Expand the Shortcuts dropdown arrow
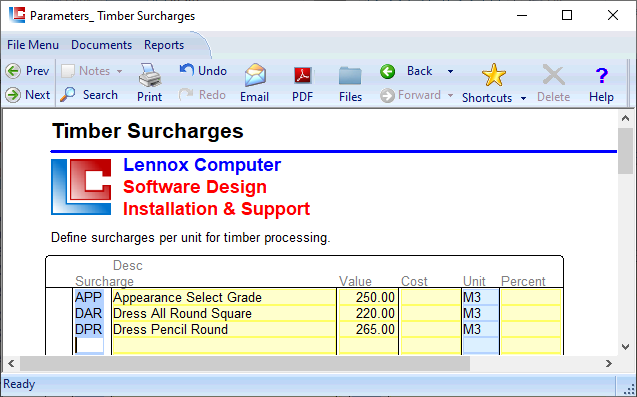This screenshot has height=397, width=637. [523, 98]
